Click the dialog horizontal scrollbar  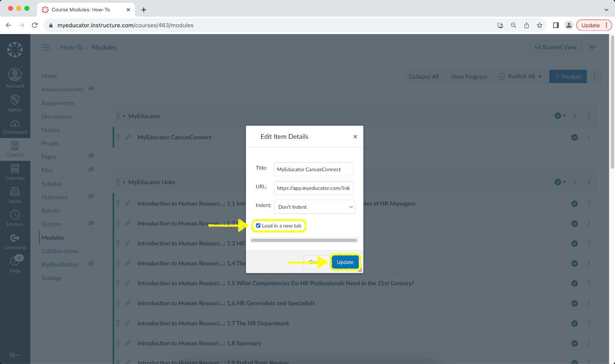point(304,240)
